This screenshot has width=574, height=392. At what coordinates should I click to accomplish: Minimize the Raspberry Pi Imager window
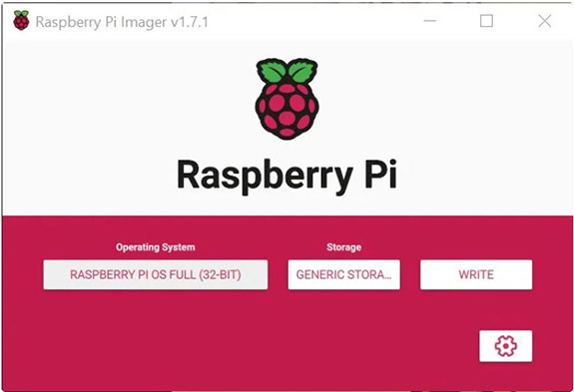(x=430, y=21)
